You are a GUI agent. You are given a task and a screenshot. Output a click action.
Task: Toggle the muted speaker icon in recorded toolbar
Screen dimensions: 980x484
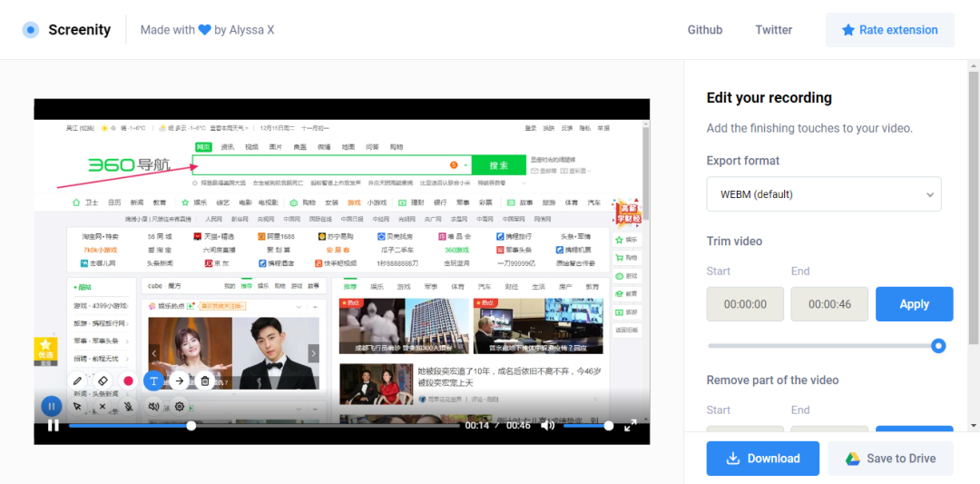coord(153,407)
